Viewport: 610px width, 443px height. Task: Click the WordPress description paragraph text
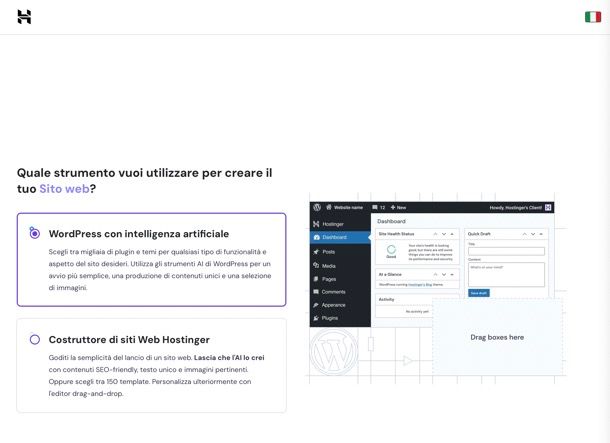pos(160,270)
